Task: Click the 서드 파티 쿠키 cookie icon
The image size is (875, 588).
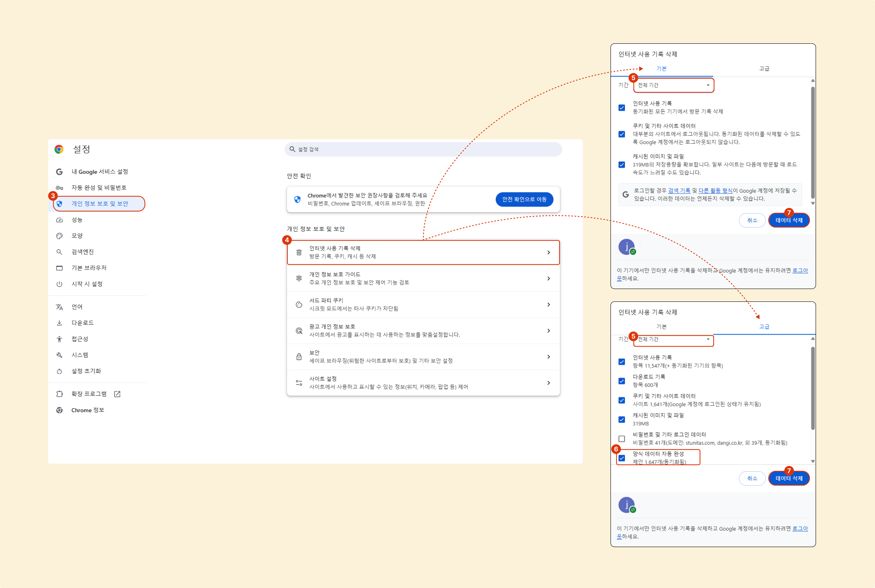Action: [299, 304]
